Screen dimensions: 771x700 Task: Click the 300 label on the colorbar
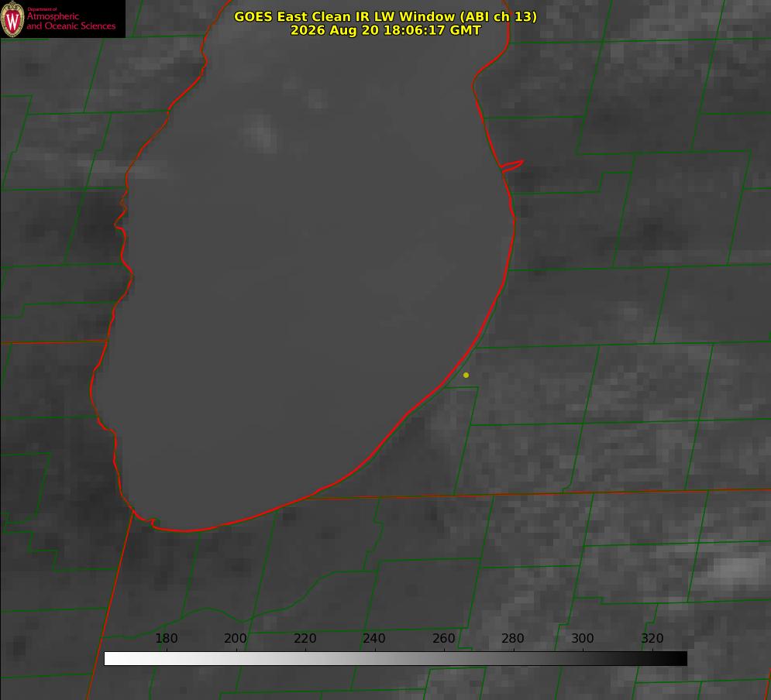pos(583,638)
